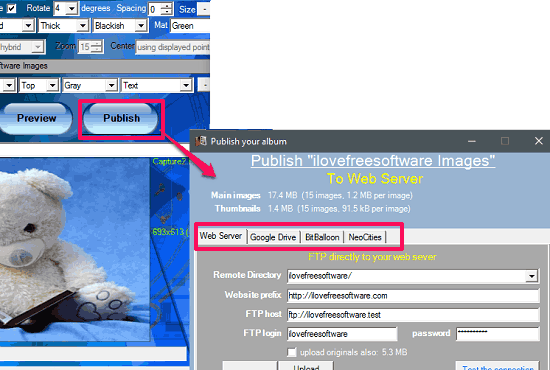This screenshot has height=370, width=550.
Task: Click the FTP login field
Action: click(x=342, y=334)
